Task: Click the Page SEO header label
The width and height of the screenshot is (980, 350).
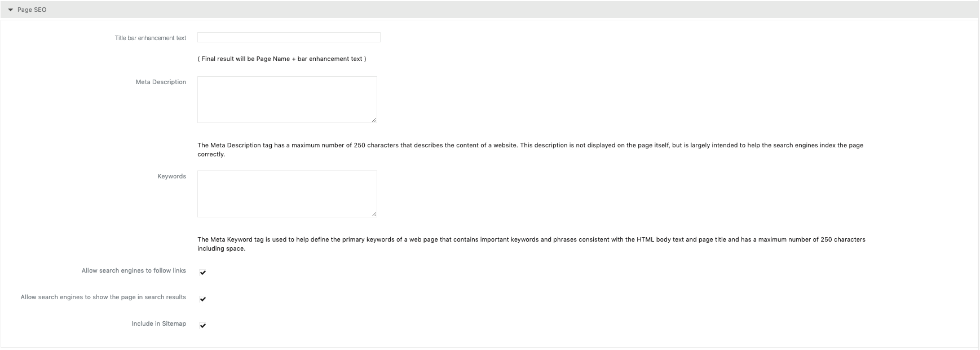Action: [x=32, y=10]
